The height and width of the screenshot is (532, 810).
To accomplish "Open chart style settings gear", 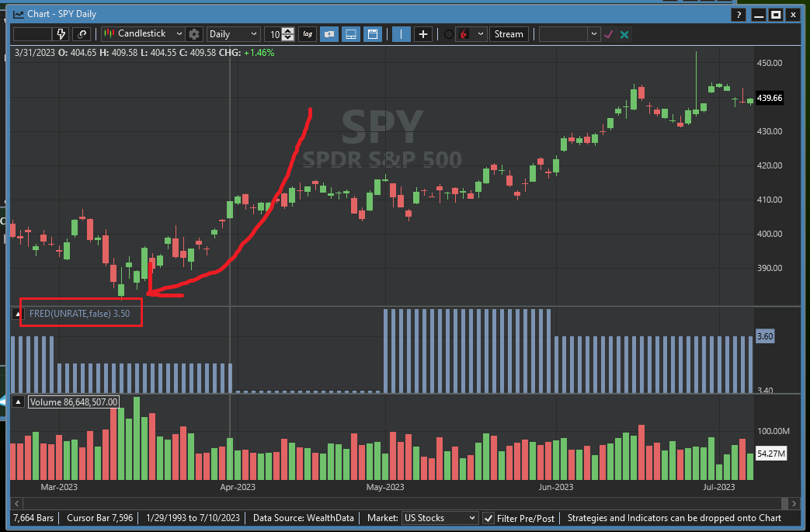I will pos(194,34).
